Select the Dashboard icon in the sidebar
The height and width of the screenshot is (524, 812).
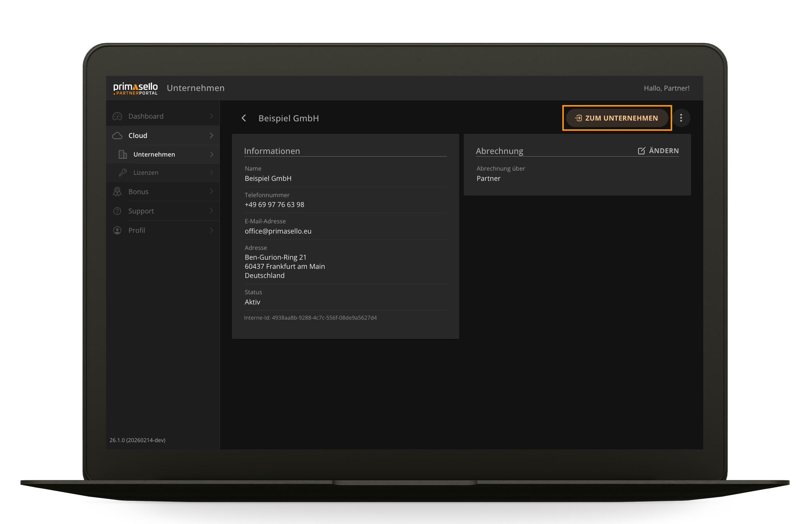point(117,116)
